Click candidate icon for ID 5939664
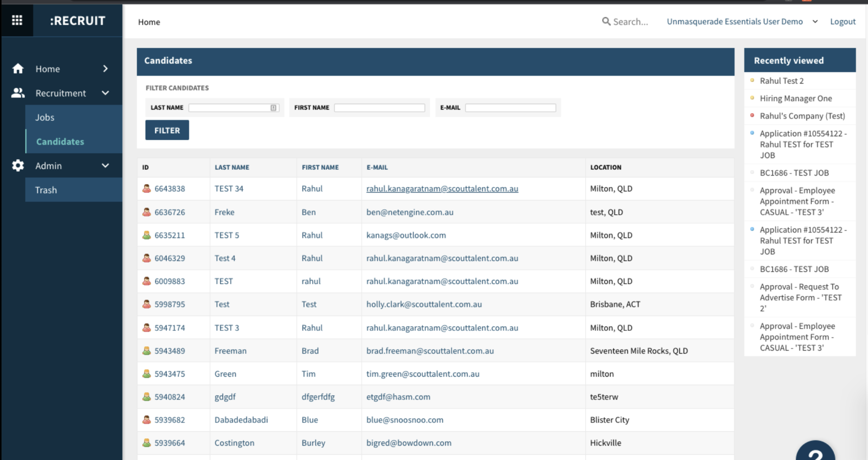 pyautogui.click(x=147, y=443)
